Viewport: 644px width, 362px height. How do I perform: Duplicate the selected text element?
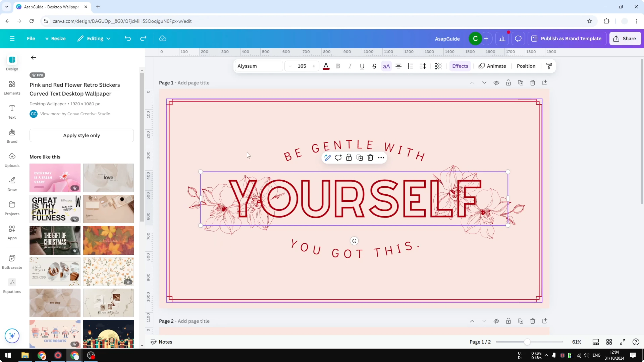(x=360, y=158)
